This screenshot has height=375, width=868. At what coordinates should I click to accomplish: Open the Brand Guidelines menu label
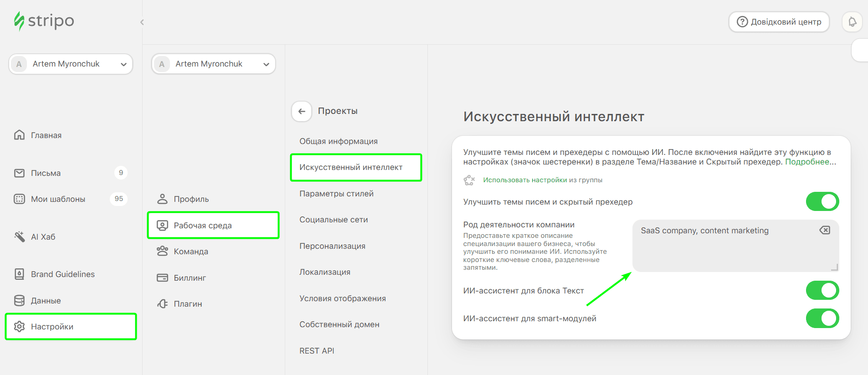pos(63,274)
